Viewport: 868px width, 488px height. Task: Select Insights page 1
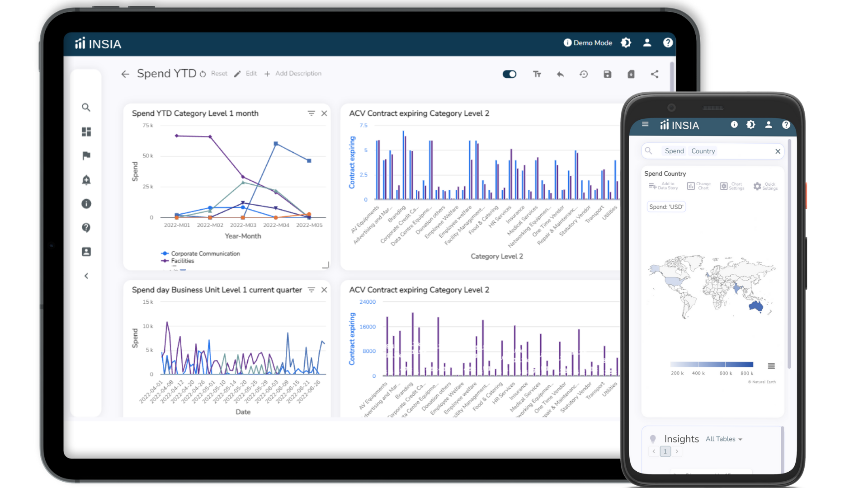665,451
